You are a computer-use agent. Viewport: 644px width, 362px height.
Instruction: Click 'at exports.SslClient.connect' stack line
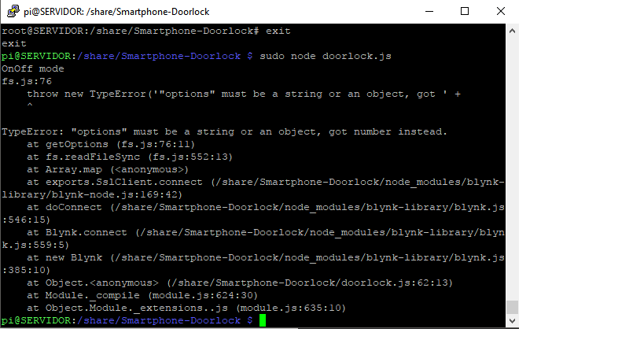(266, 182)
